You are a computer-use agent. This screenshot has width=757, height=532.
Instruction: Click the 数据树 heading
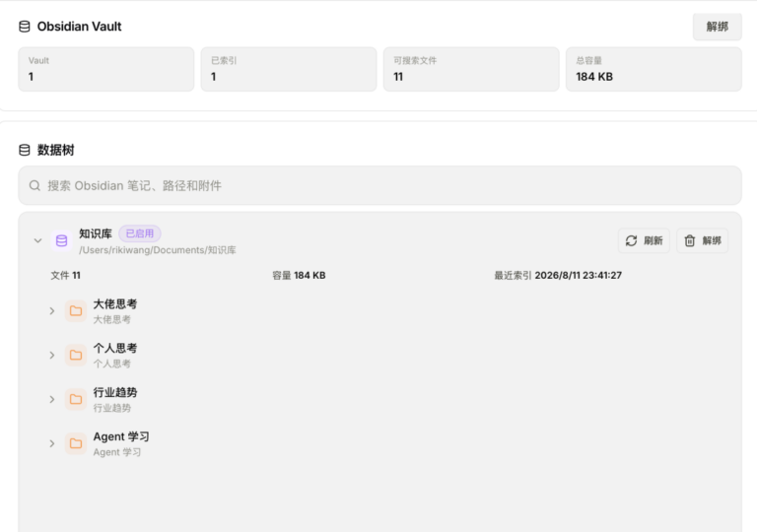(x=55, y=150)
